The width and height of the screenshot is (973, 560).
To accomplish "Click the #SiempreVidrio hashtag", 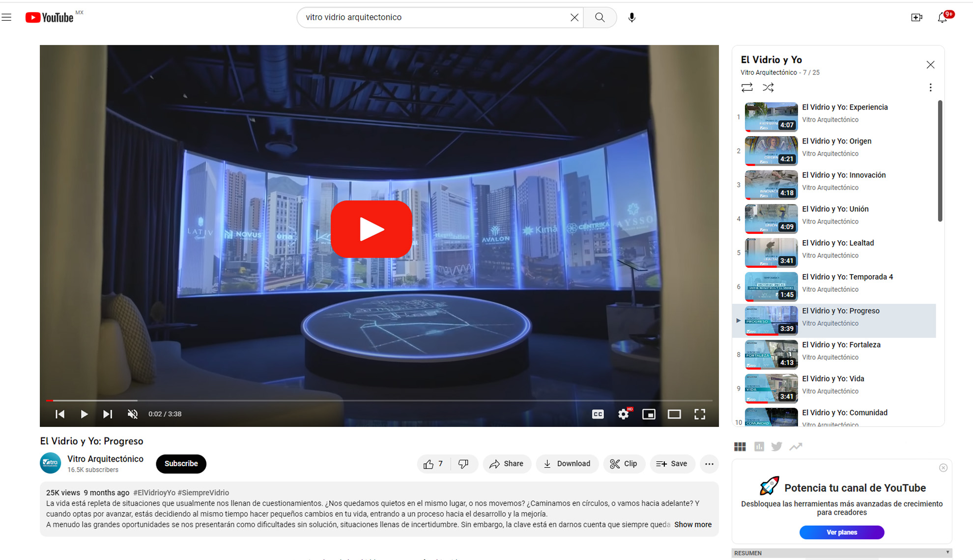I will pyautogui.click(x=203, y=493).
